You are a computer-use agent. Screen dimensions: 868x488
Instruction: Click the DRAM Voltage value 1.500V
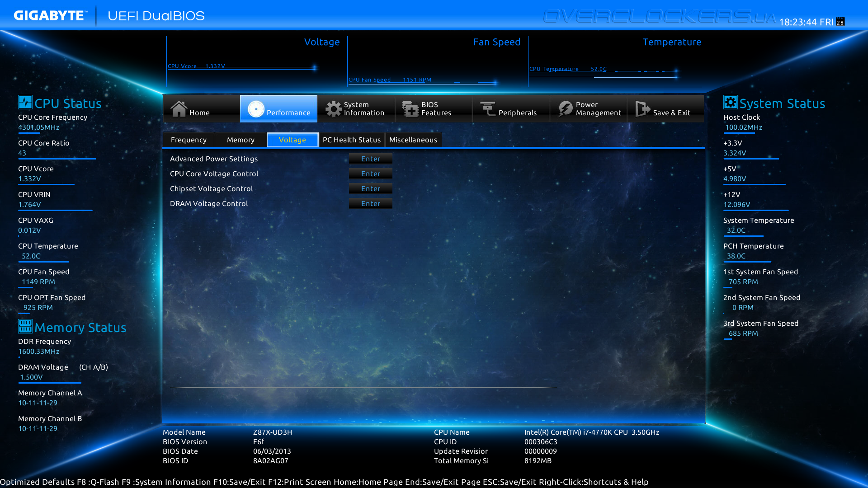[x=31, y=377]
